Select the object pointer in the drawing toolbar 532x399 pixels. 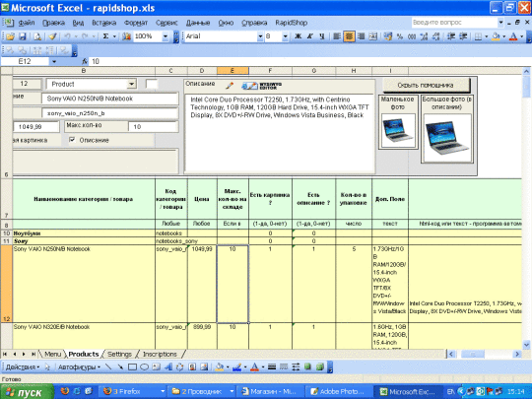pos(47,366)
